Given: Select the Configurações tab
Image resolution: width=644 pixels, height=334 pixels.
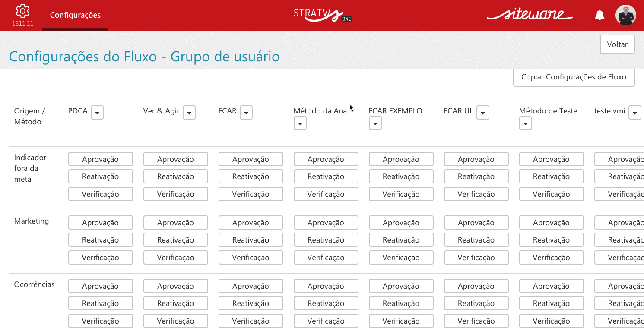Looking at the screenshot, I should pos(75,15).
